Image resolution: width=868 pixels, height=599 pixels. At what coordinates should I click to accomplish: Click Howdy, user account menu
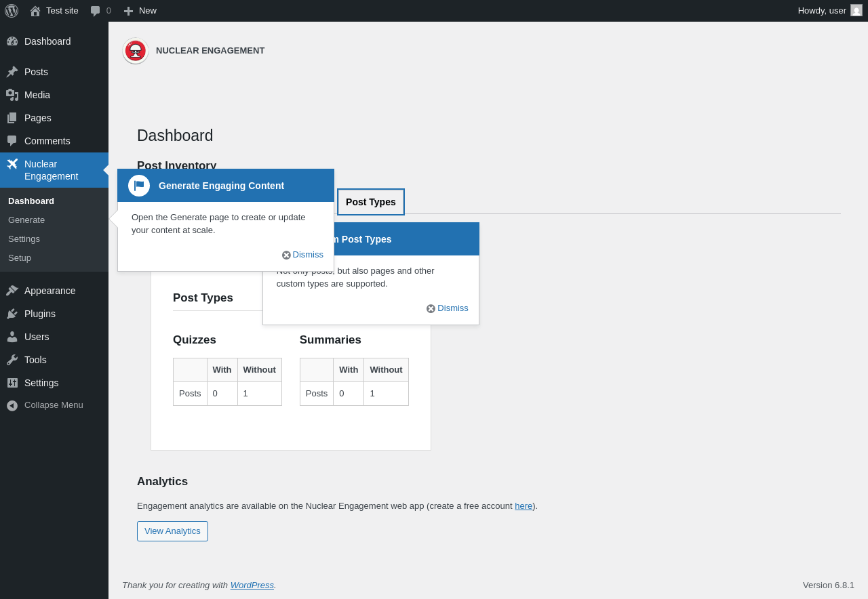830,11
